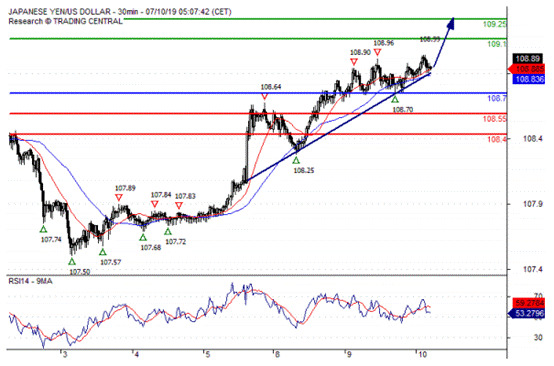Click the red 59.2784 RSI value tag
This screenshot has width=554, height=366.
coord(528,303)
